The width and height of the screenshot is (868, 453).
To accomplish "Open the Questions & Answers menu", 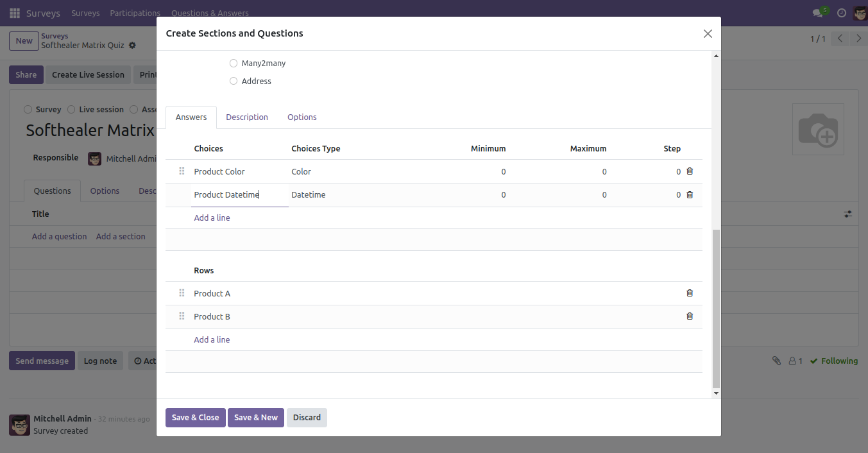I will pyautogui.click(x=210, y=13).
